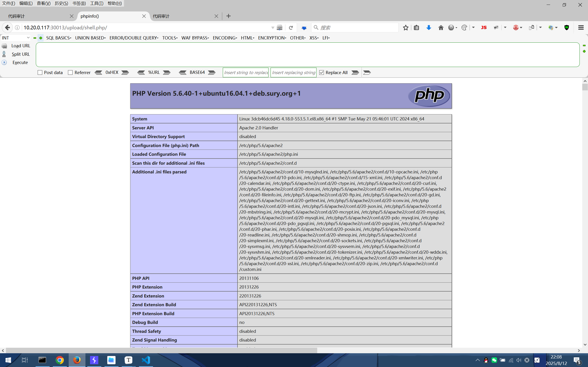
Task: Enable the Post data checkbox
Action: pyautogui.click(x=40, y=72)
